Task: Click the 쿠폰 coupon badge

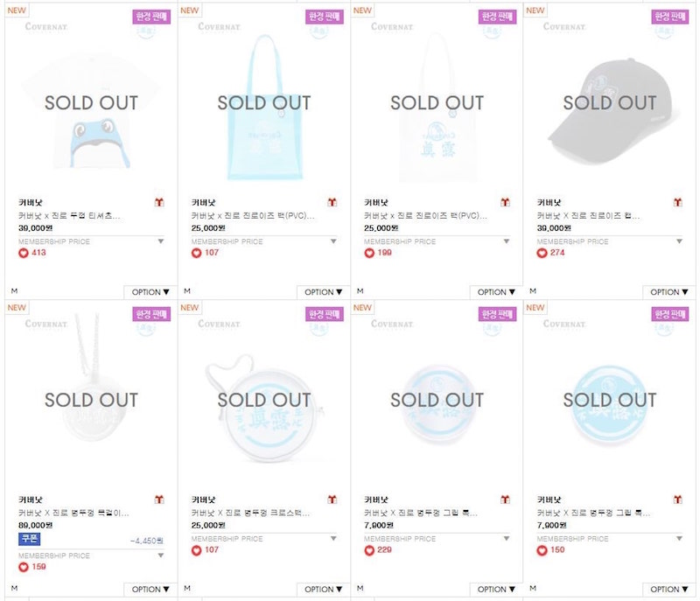Action: [30, 539]
